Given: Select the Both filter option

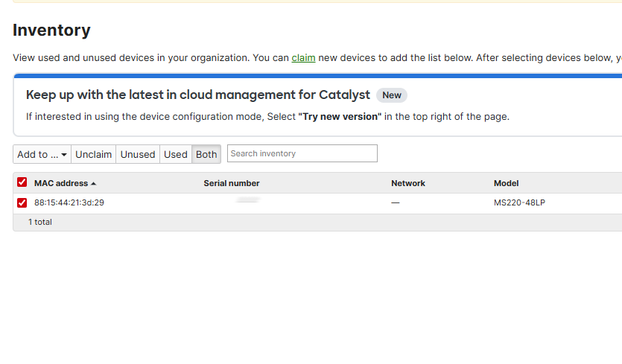Looking at the screenshot, I should pyautogui.click(x=206, y=154).
